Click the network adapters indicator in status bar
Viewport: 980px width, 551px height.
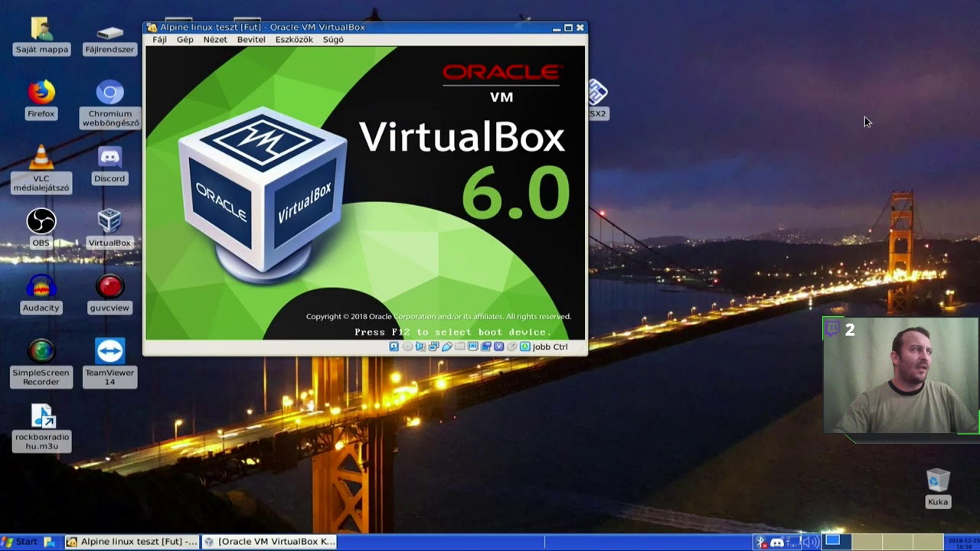pyautogui.click(x=433, y=347)
